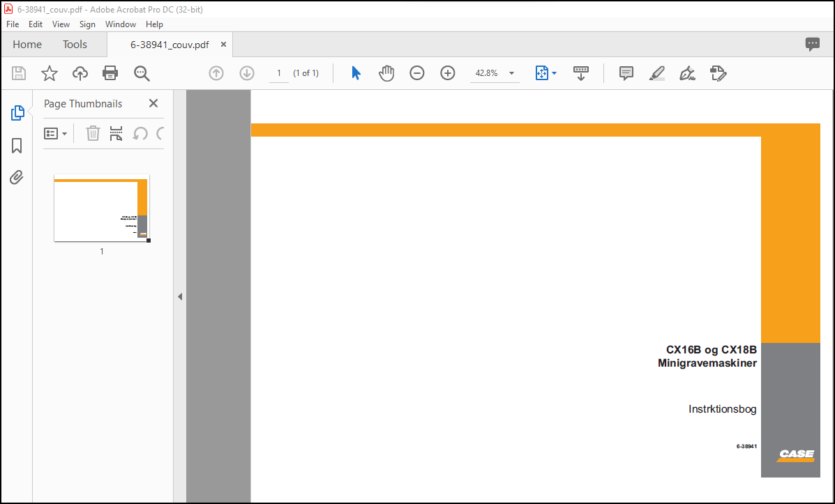Zoom out with minus icon
Image resolution: width=835 pixels, height=504 pixels.
coord(417,73)
